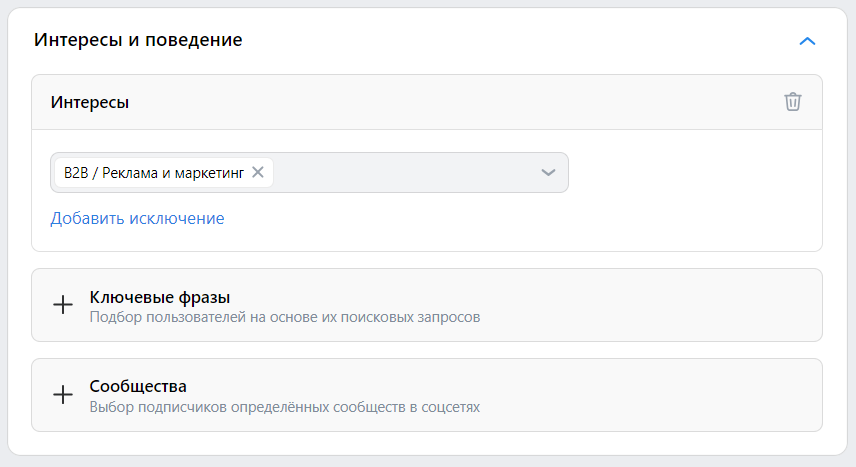Click the Интересы block header label
This screenshot has height=467, width=856.
pyautogui.click(x=90, y=102)
